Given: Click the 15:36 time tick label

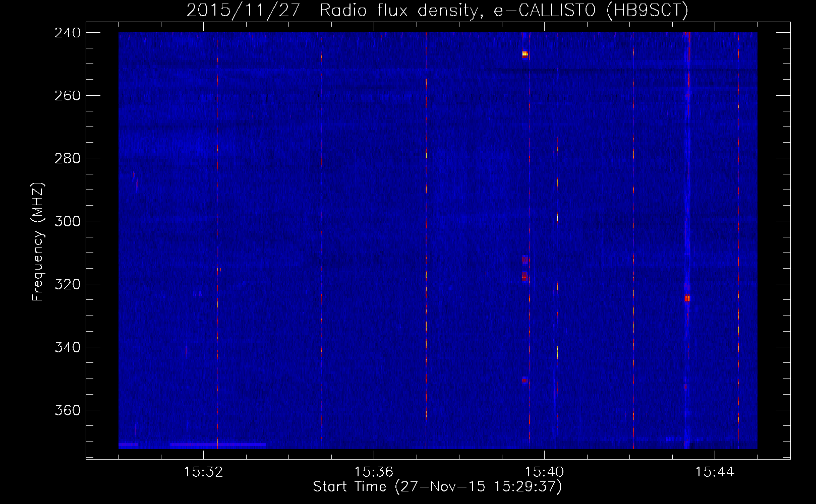Looking at the screenshot, I should 374,472.
